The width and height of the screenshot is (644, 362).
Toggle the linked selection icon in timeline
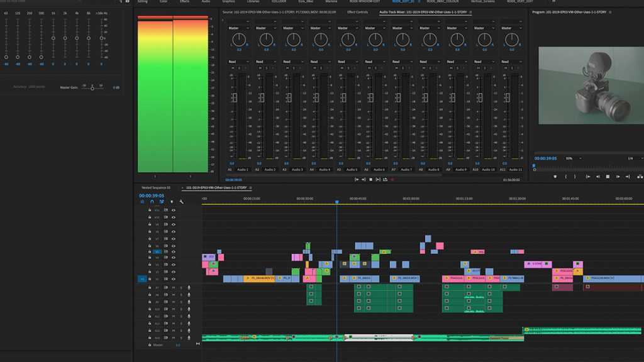tap(162, 202)
